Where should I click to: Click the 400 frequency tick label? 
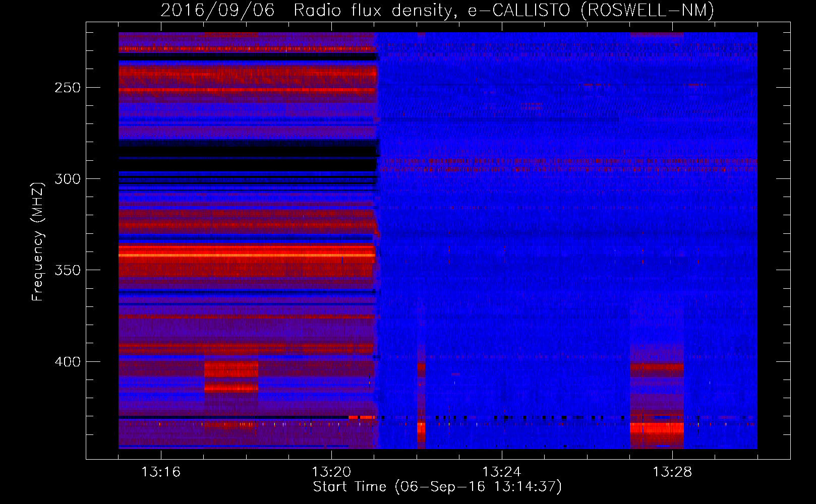tap(68, 362)
